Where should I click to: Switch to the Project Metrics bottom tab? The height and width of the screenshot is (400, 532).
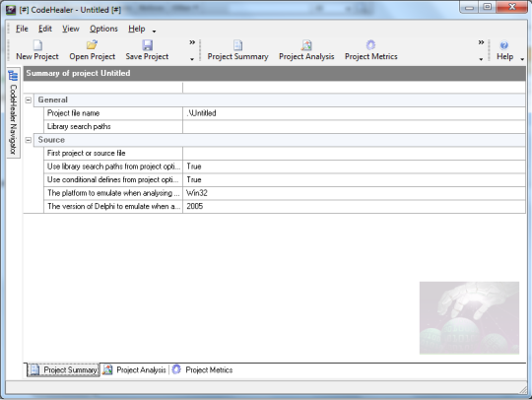tap(203, 369)
